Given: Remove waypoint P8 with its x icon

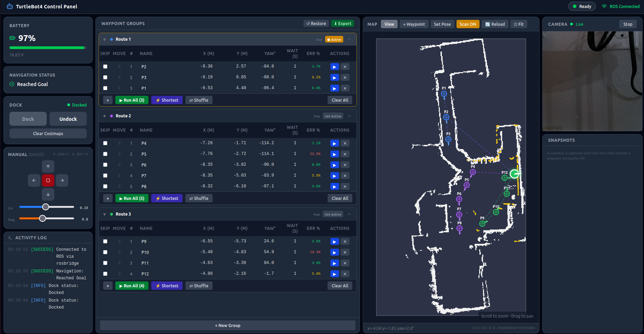Looking at the screenshot, I should pos(345,187).
